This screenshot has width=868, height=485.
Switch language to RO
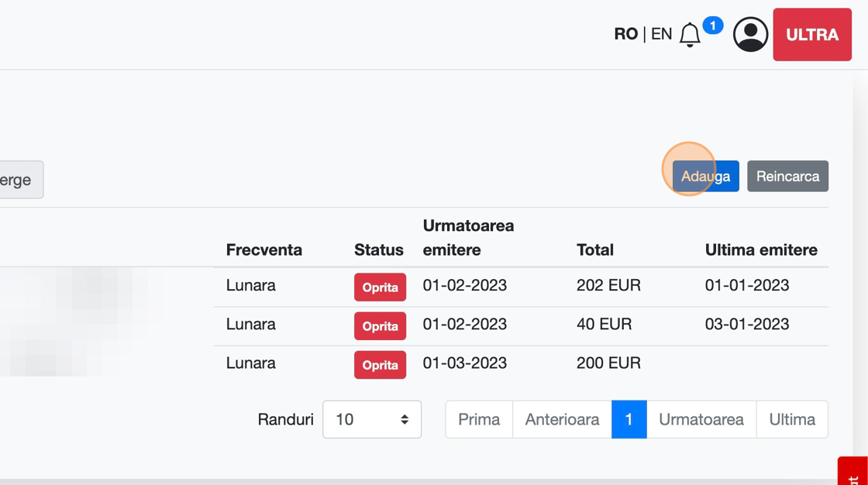pyautogui.click(x=625, y=34)
